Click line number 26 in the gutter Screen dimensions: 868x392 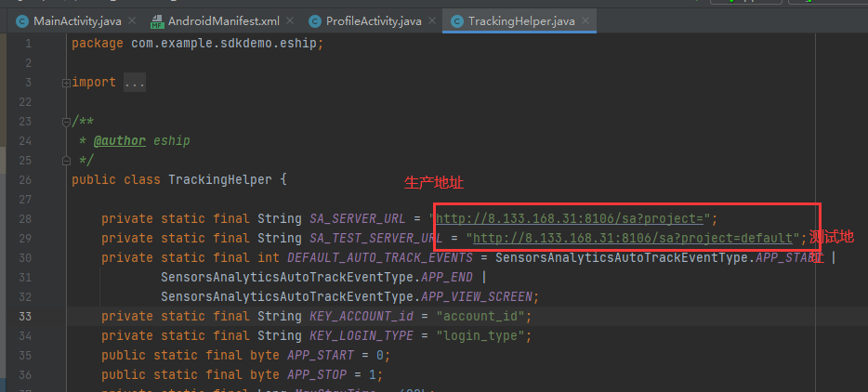25,180
